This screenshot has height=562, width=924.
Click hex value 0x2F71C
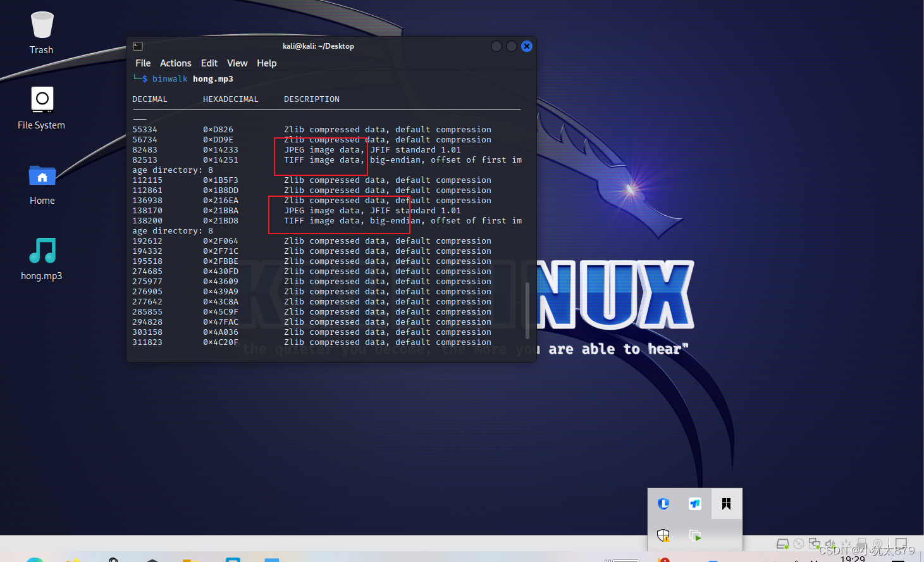pyautogui.click(x=221, y=251)
